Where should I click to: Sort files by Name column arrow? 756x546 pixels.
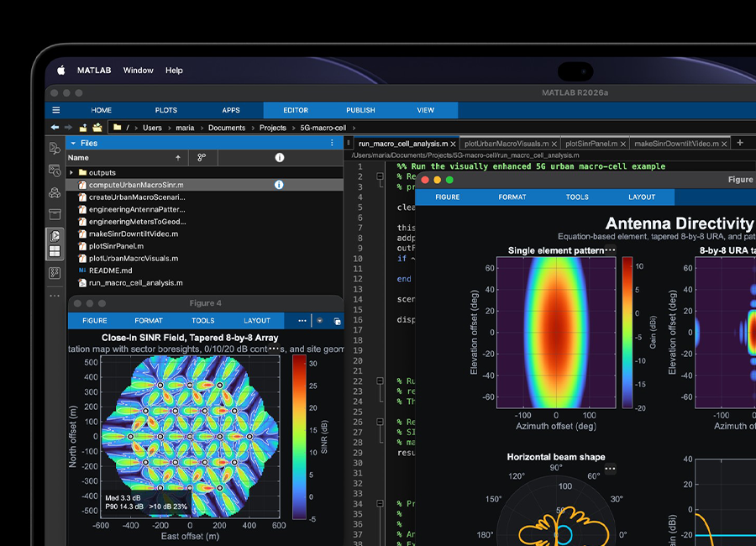click(178, 158)
